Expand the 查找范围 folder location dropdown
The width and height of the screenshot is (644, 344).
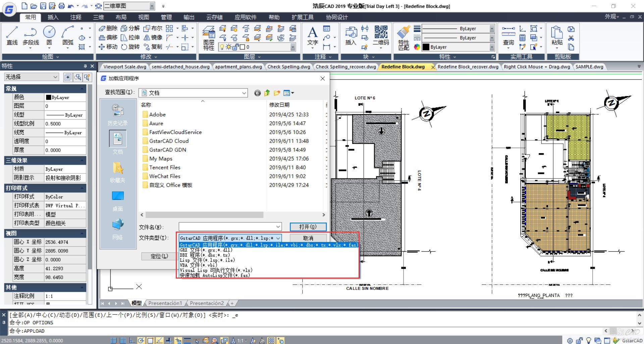click(x=244, y=93)
